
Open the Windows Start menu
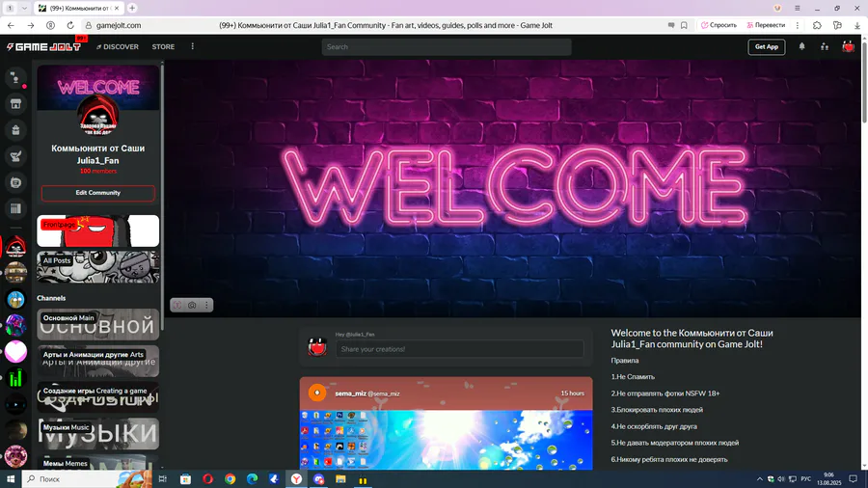coord(11,479)
